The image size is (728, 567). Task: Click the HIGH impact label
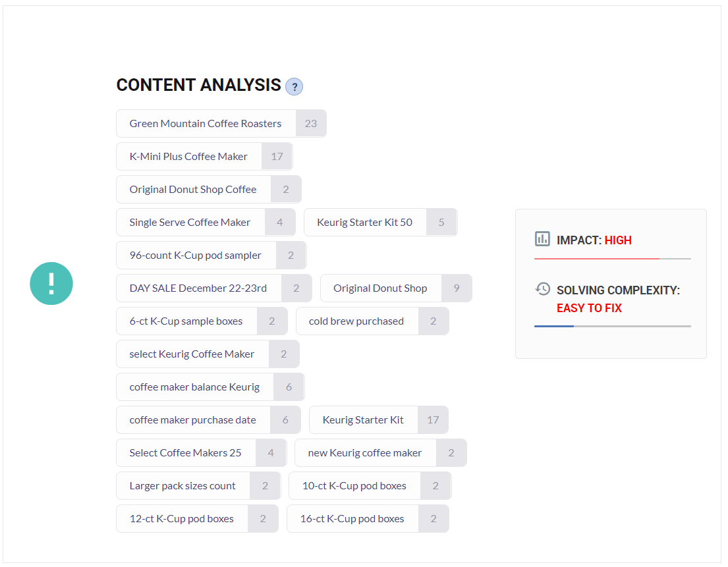coord(618,240)
